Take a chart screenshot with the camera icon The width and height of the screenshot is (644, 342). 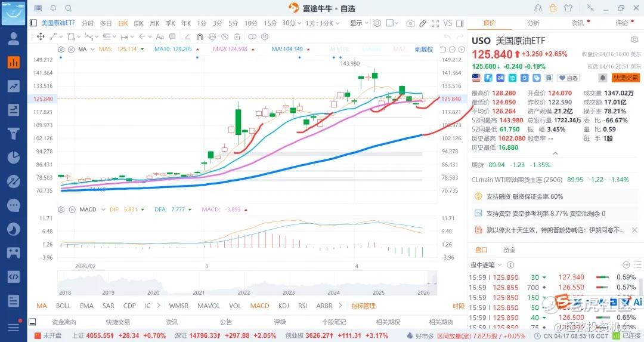[410, 23]
